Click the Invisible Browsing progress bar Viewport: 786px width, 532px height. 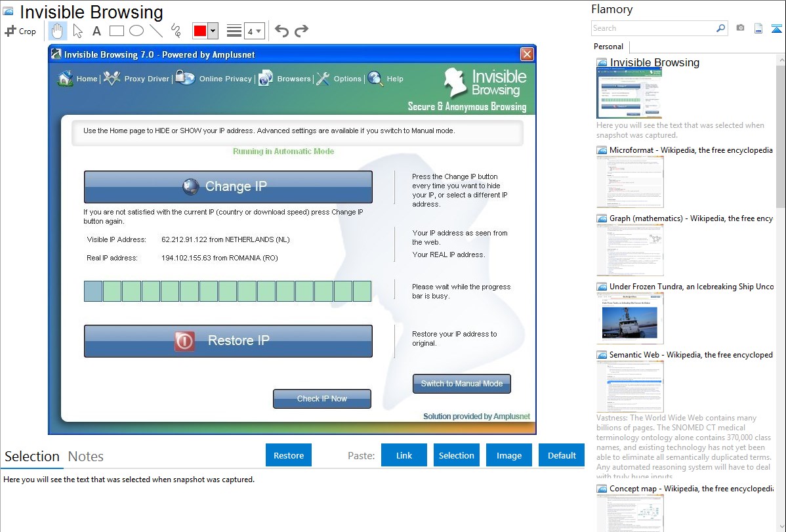(x=228, y=291)
